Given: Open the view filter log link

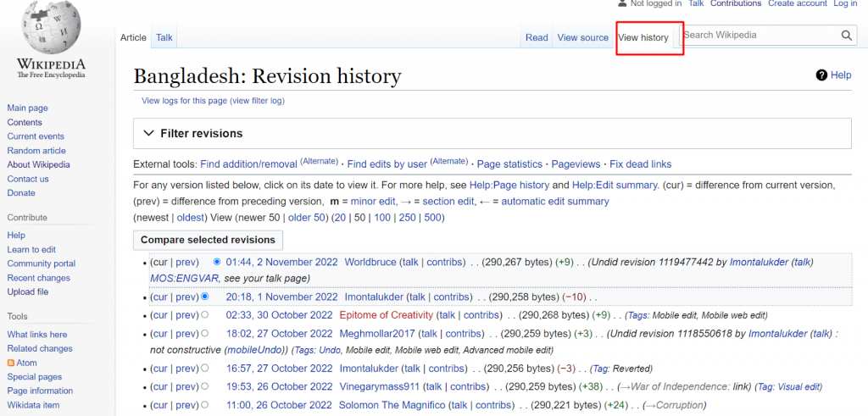Looking at the screenshot, I should point(258,101).
